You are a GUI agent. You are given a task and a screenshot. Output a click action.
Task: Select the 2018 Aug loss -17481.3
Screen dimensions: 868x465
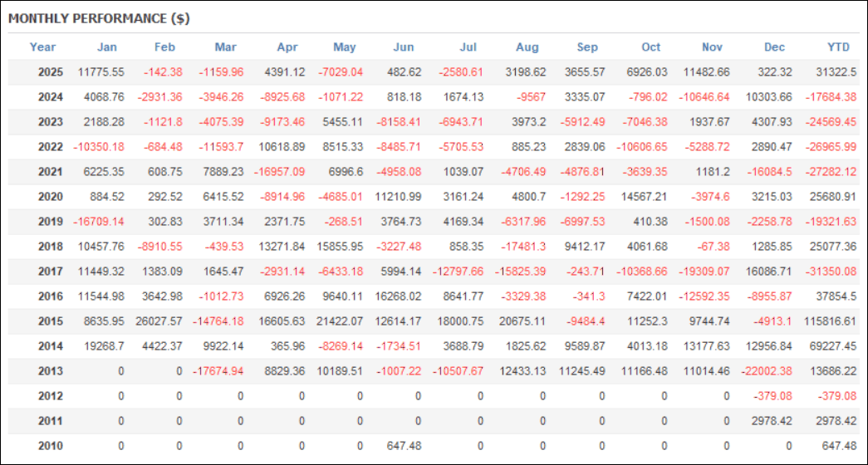click(x=521, y=247)
